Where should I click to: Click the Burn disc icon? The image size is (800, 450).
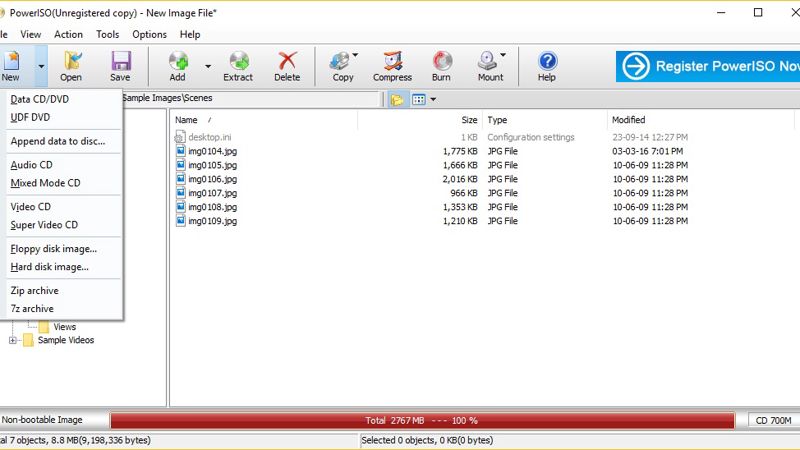(442, 61)
